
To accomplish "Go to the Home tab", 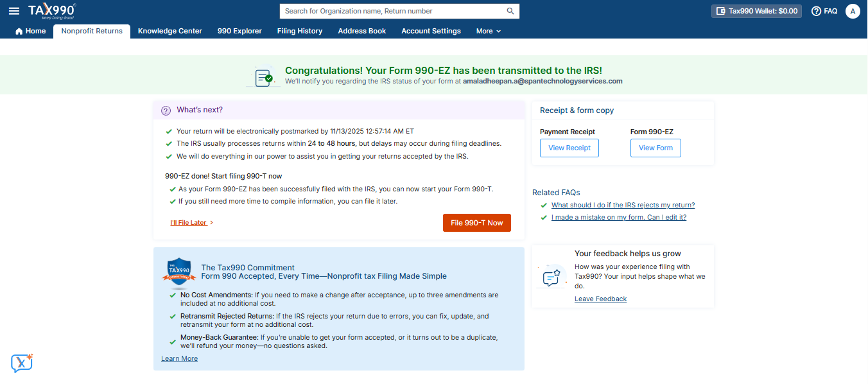I will click(x=30, y=31).
